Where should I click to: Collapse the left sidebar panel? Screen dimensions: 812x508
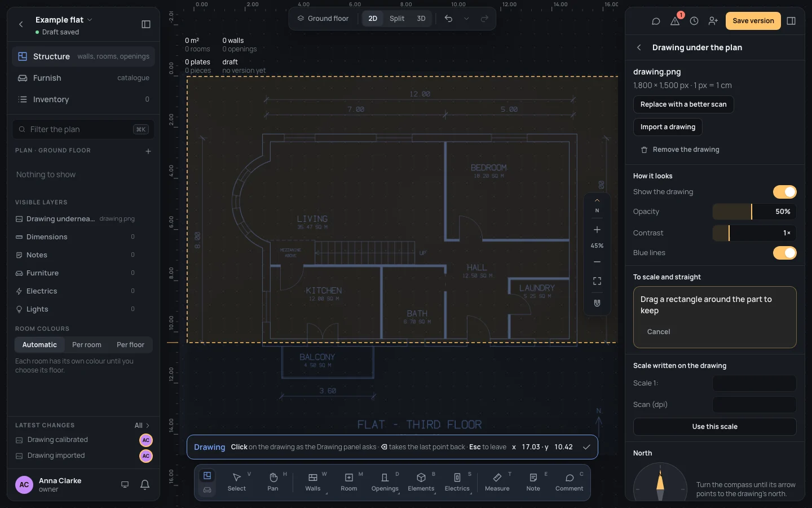(x=146, y=24)
